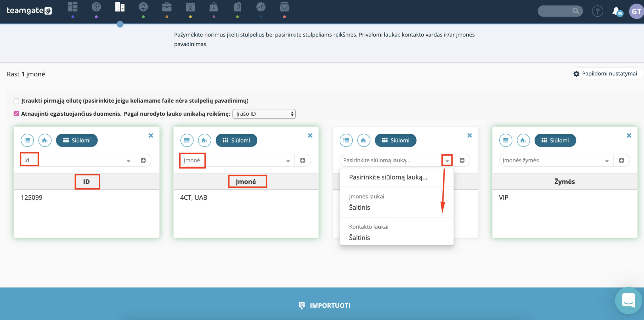Expand the id field dropdown arrow
This screenshot has height=320, width=644.
pyautogui.click(x=129, y=161)
